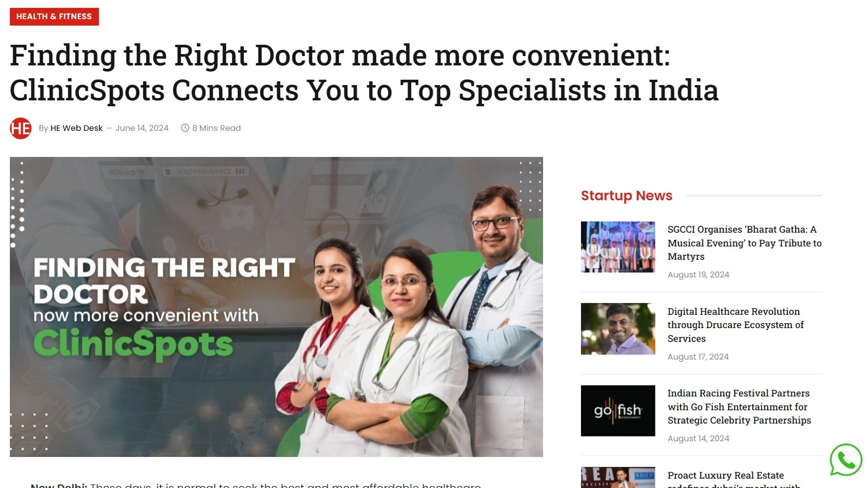The height and width of the screenshot is (488, 868).
Task: Open the HE Web Desk author link
Action: (76, 128)
